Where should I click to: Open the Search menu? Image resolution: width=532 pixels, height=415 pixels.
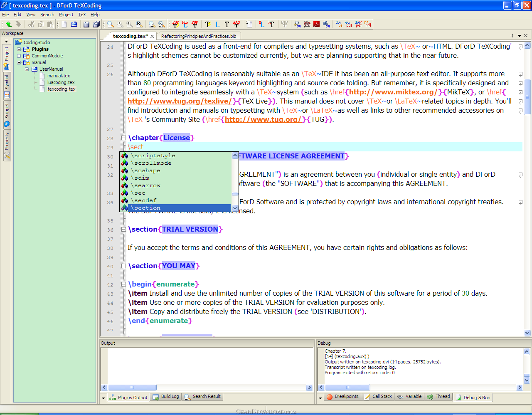[x=47, y=15]
